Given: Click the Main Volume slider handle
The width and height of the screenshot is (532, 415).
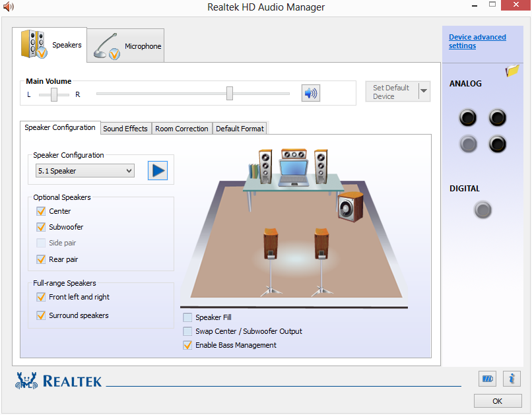Looking at the screenshot, I should (230, 93).
